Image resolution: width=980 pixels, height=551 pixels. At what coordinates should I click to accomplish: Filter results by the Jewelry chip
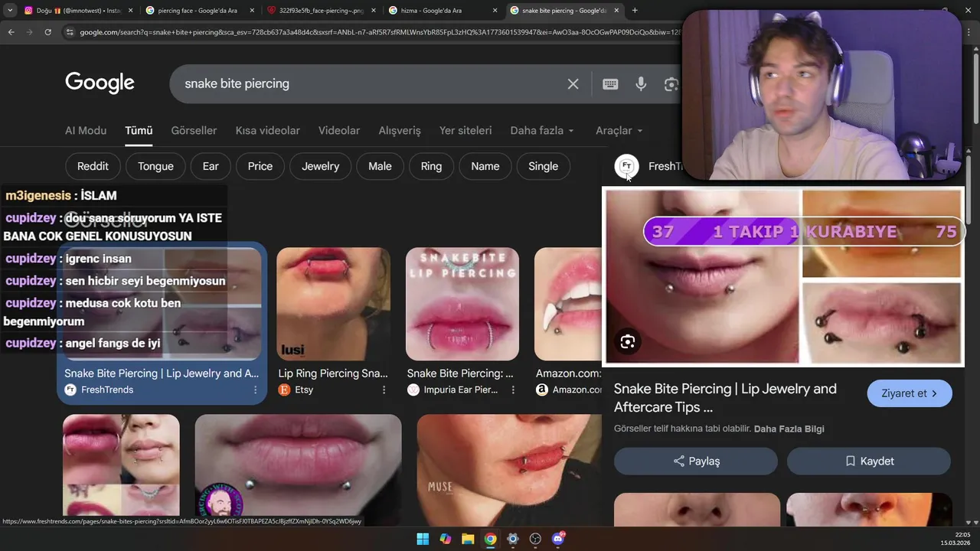pos(320,166)
